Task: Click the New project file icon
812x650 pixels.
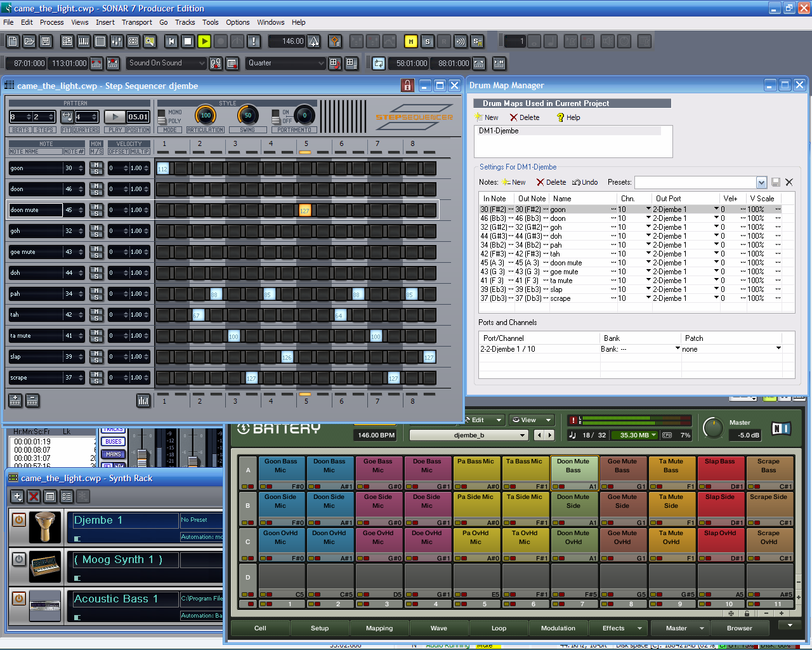Action: click(13, 41)
